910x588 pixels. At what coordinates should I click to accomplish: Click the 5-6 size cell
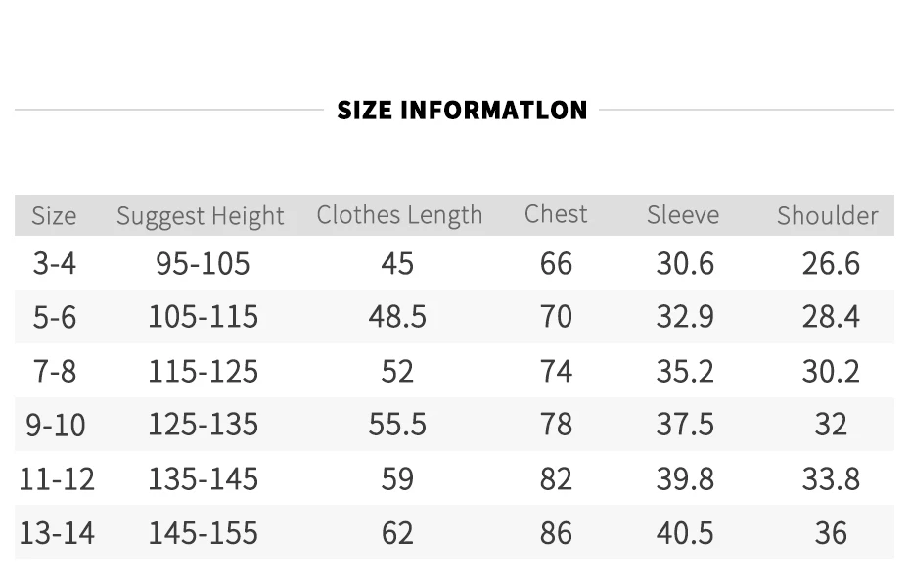click(55, 318)
